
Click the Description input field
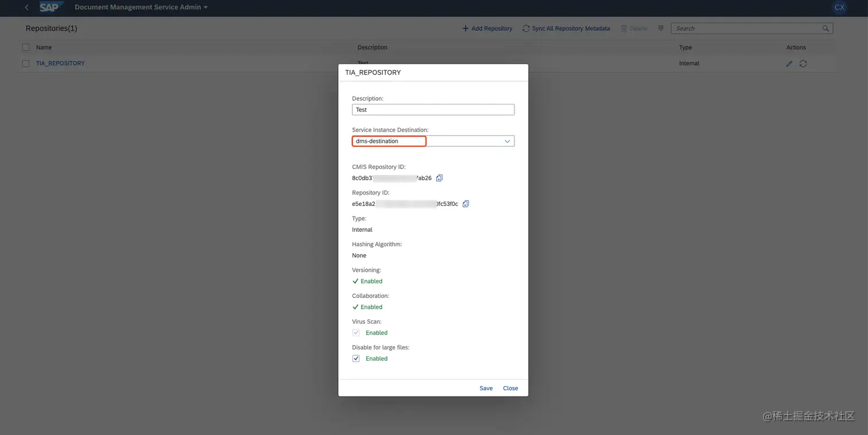click(x=433, y=110)
